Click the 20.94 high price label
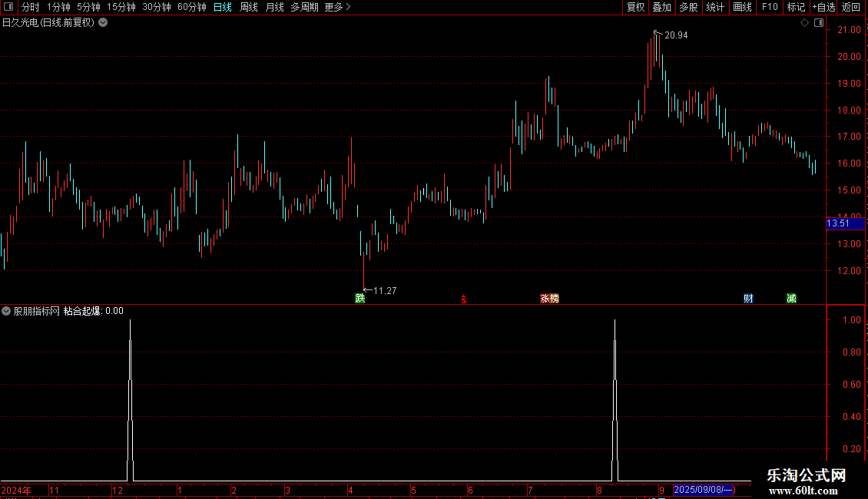 pyautogui.click(x=676, y=35)
